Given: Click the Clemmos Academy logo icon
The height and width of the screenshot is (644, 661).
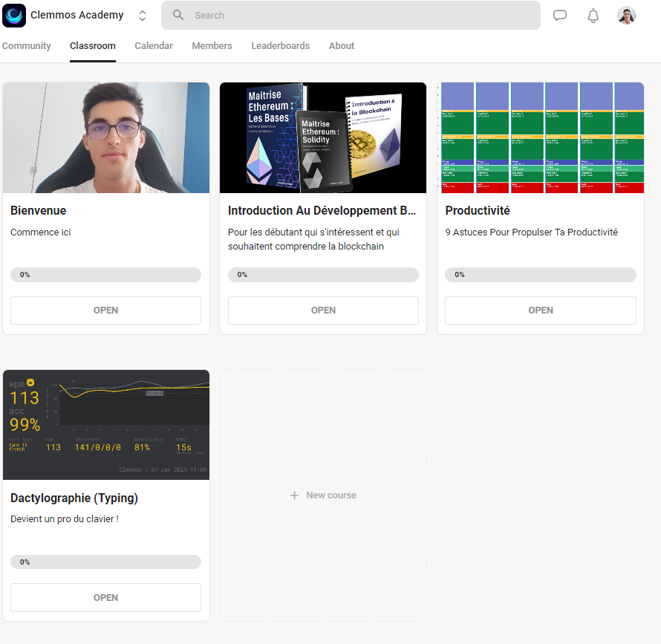Looking at the screenshot, I should click(15, 16).
